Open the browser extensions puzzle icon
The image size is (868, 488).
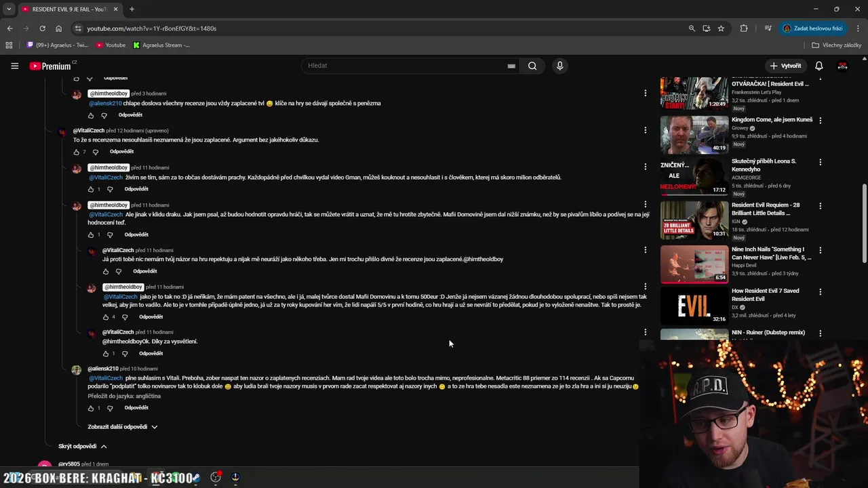point(744,28)
